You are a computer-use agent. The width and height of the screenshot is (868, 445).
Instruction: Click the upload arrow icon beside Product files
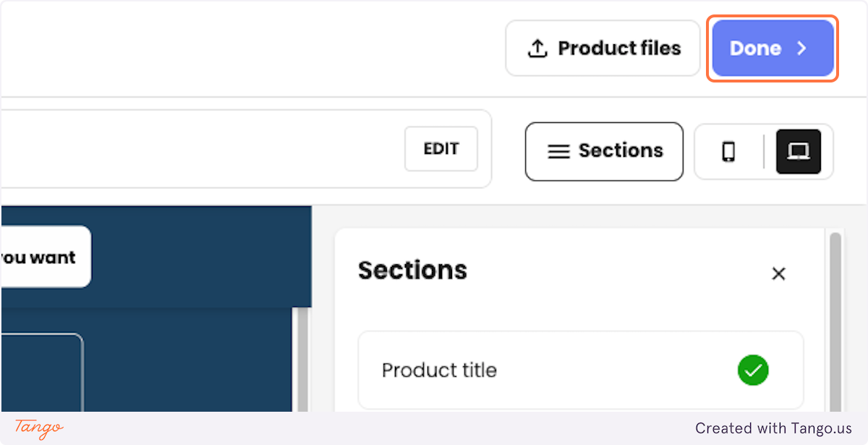click(537, 48)
